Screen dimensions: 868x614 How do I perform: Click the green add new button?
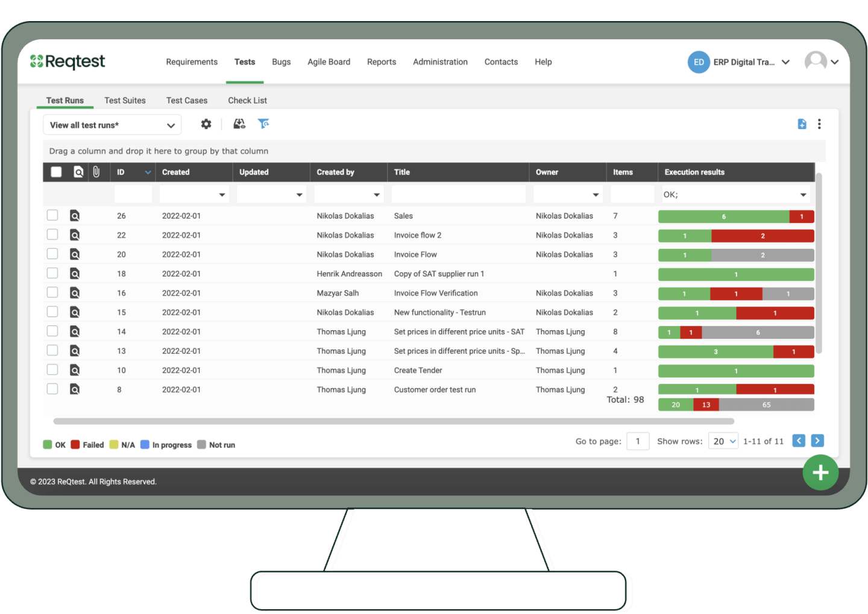820,472
